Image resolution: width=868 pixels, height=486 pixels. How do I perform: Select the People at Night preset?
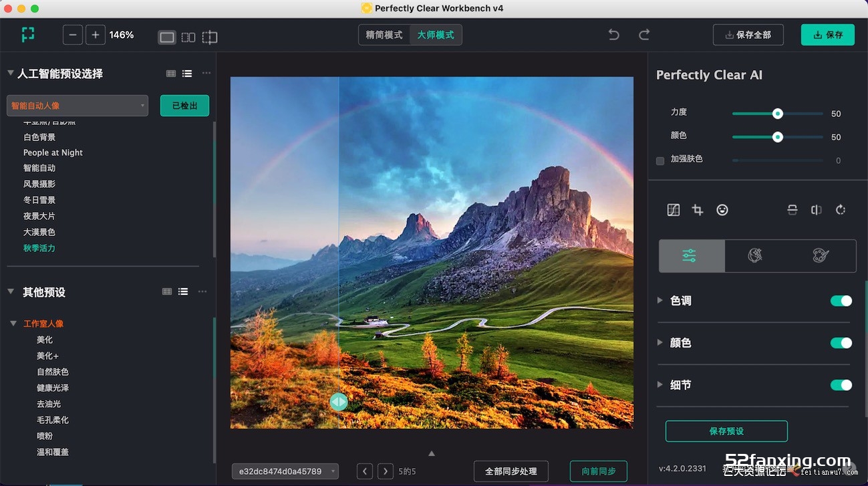point(53,152)
